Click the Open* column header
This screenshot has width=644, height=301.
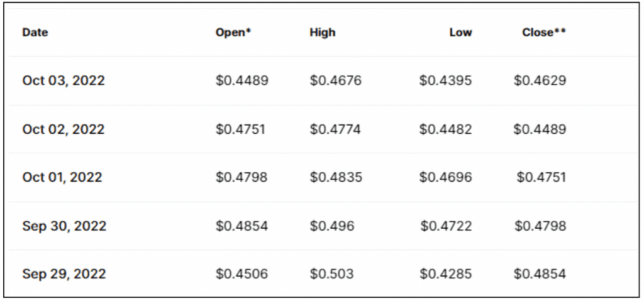click(233, 33)
